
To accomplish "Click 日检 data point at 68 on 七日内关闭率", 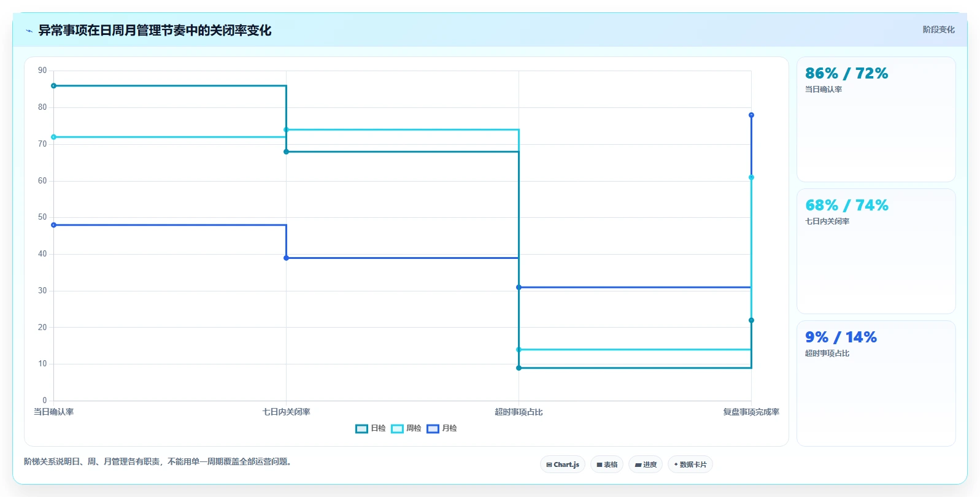I will pyautogui.click(x=286, y=152).
